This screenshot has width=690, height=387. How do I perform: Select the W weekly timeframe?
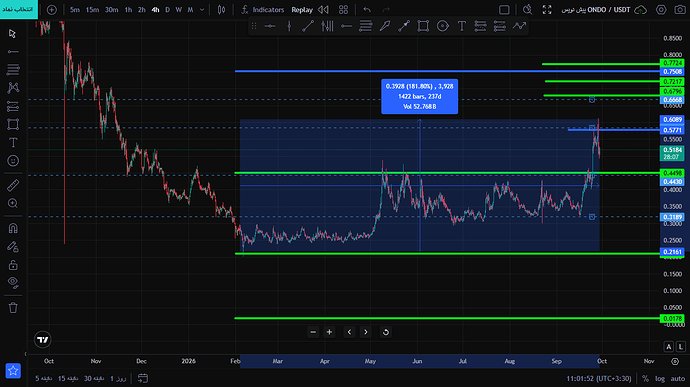tap(179, 10)
